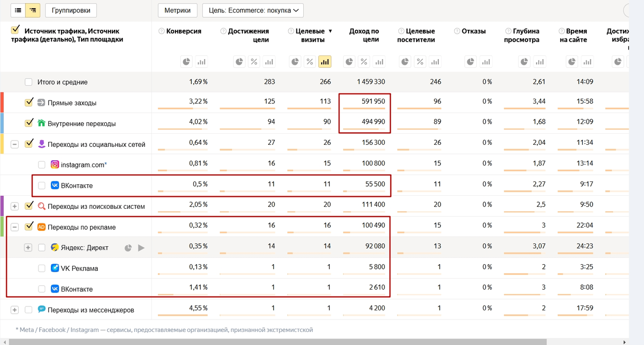Click pie chart icon under Конверсия
Viewport: 644px width, 345px height.
click(x=186, y=62)
